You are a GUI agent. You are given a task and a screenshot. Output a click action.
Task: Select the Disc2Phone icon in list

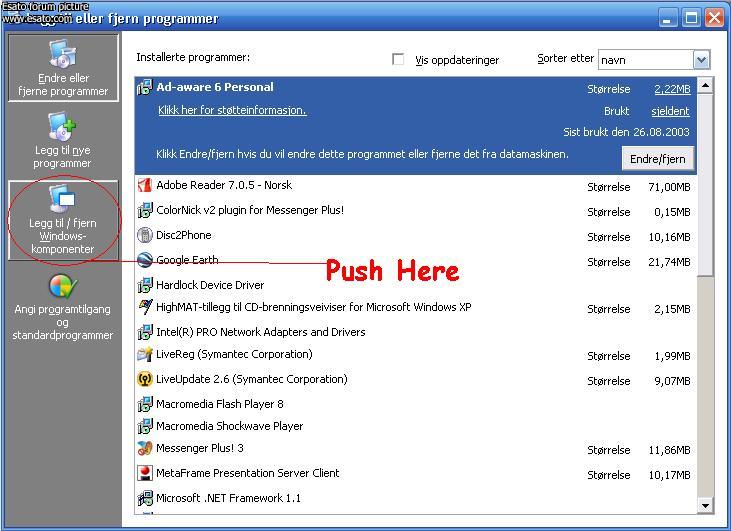[x=145, y=236]
